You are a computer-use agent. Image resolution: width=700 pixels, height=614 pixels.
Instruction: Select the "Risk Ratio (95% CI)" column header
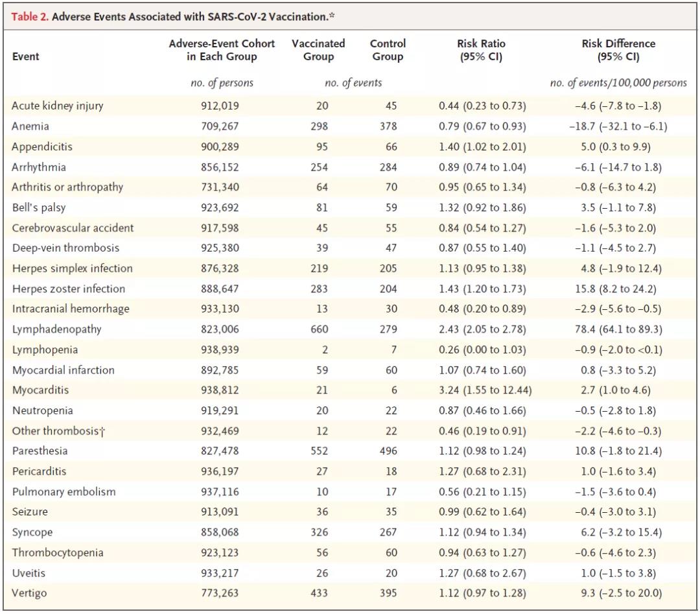pos(481,50)
